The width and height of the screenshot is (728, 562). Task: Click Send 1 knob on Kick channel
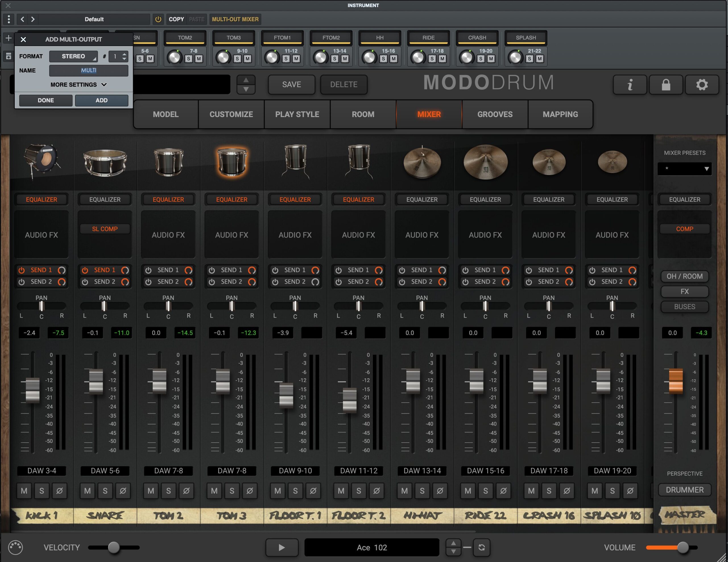[x=62, y=270]
